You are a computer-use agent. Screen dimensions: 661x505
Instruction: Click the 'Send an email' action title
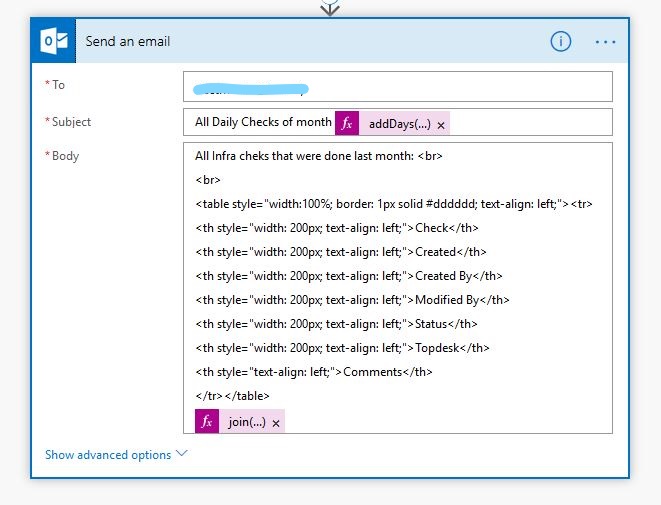click(128, 41)
